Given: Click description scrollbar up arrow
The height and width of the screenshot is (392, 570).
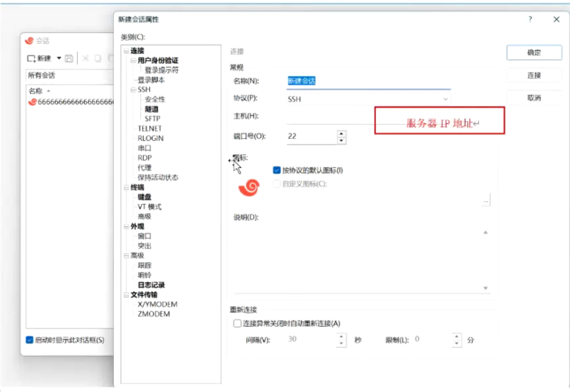Looking at the screenshot, I should coord(486,233).
